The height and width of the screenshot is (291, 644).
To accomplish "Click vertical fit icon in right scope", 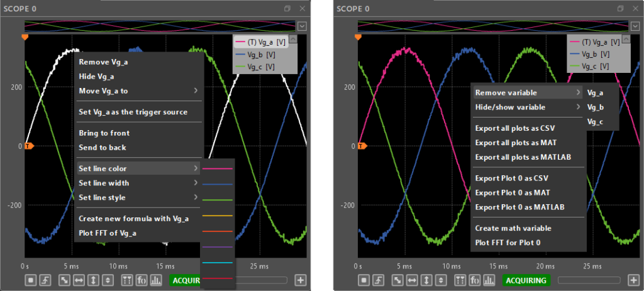I will [427, 280].
